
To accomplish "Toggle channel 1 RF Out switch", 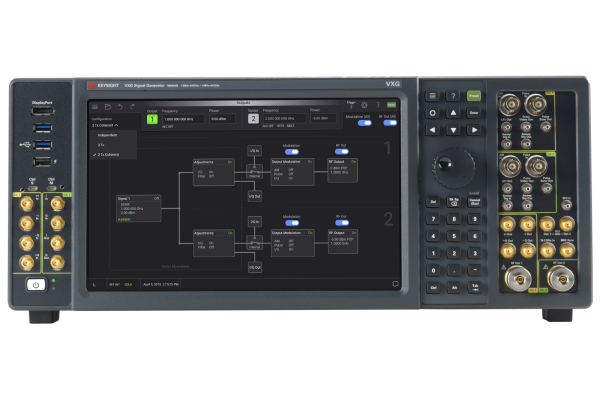I will click(342, 150).
